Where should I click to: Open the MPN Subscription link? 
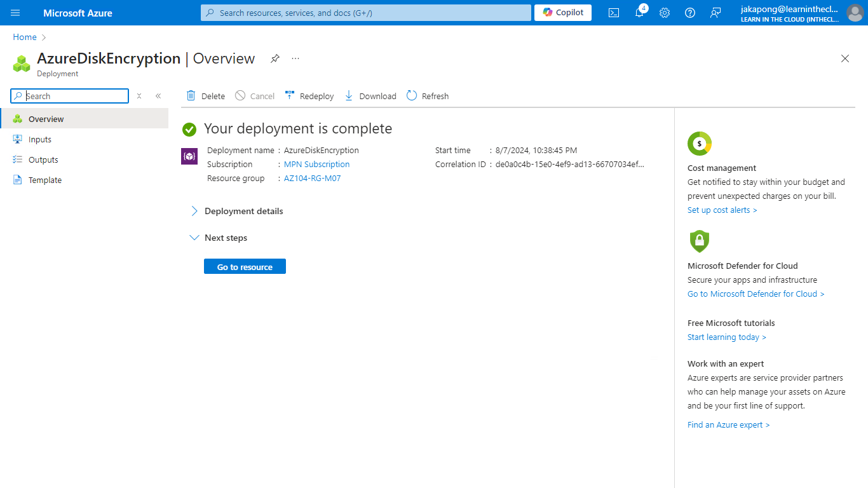316,164
